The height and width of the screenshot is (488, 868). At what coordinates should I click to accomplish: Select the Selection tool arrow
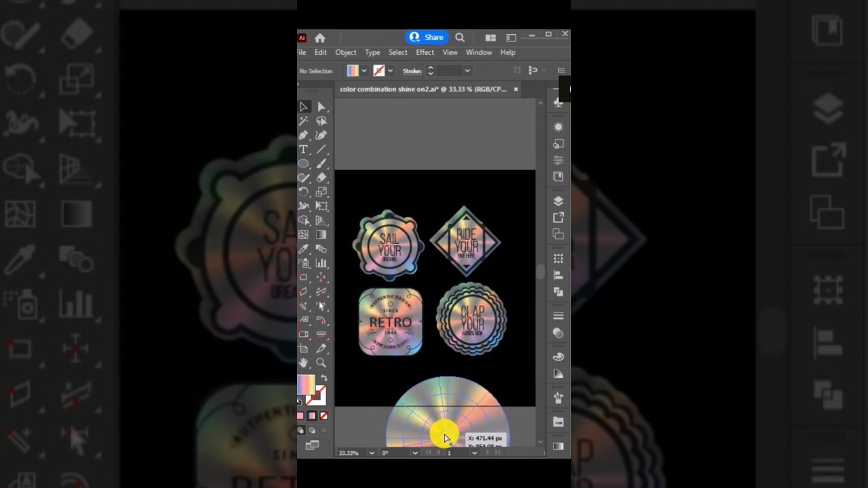(304, 107)
